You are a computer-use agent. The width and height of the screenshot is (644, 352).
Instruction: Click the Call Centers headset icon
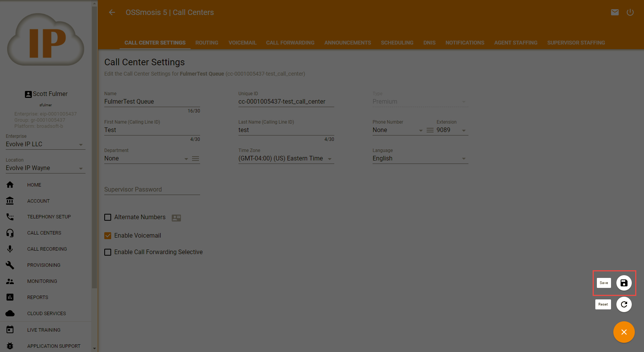click(10, 233)
